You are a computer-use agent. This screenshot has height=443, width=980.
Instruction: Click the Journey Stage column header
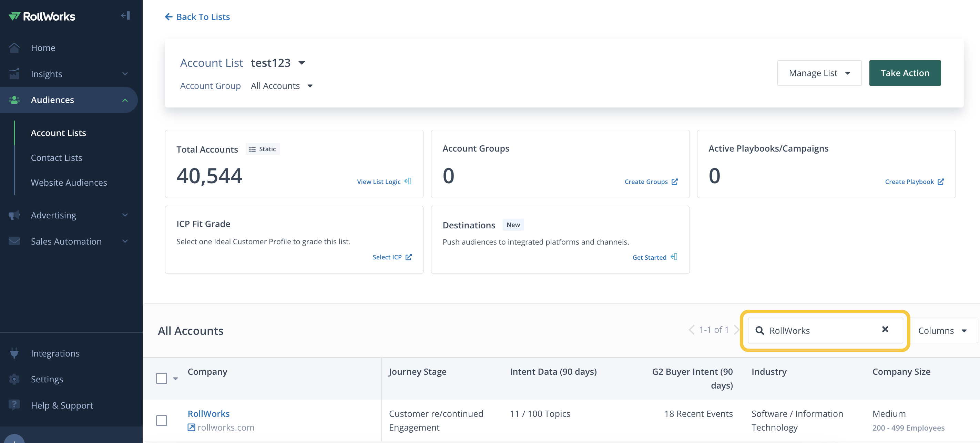click(418, 371)
